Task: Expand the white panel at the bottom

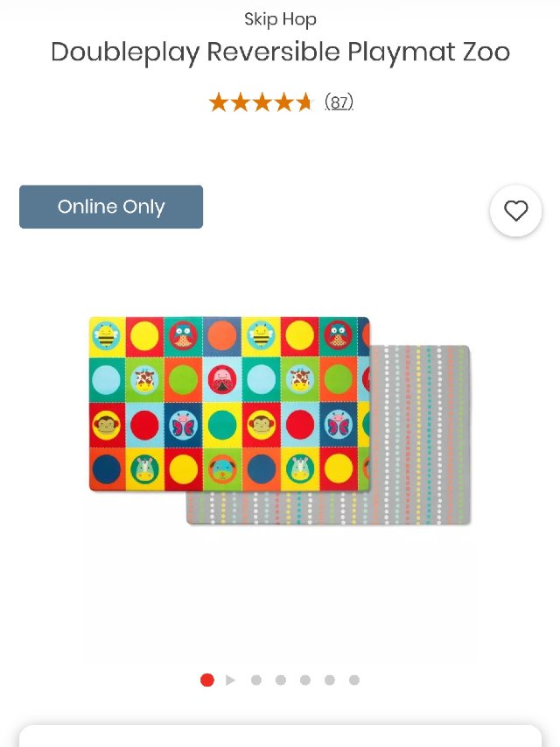Action: tap(280, 736)
